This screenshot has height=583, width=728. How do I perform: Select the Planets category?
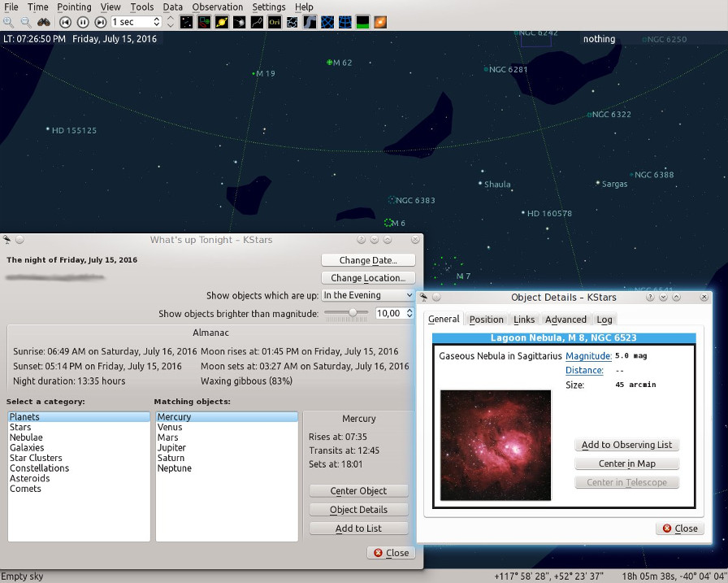tap(79, 416)
